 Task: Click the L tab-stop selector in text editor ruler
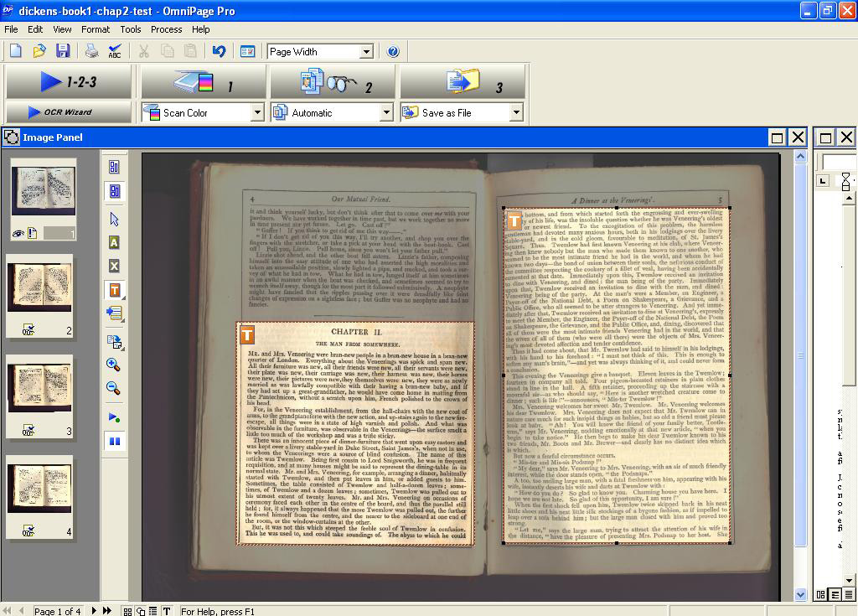(823, 181)
